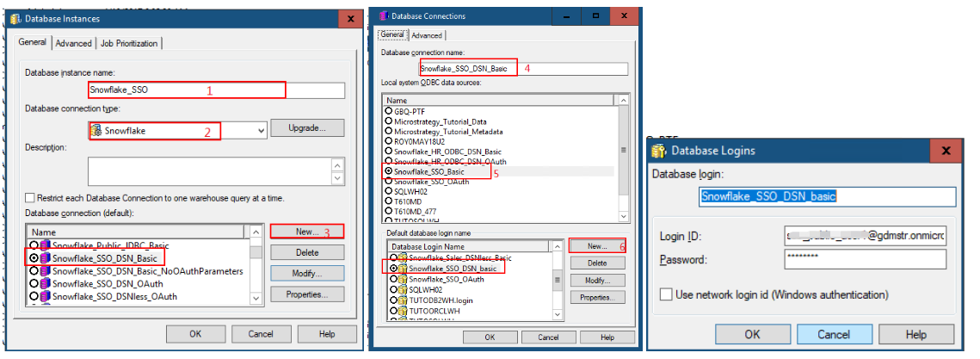980x359 pixels.
Task: Click the Database instance name field
Action: 216,90
